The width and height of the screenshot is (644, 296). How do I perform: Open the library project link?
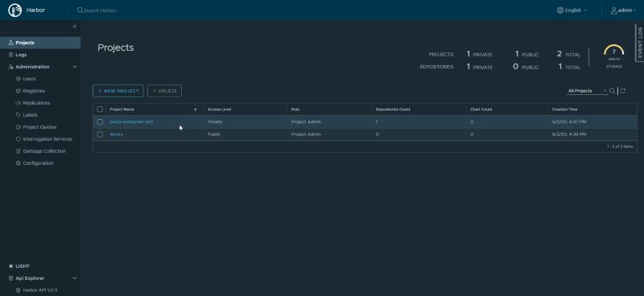click(x=116, y=134)
